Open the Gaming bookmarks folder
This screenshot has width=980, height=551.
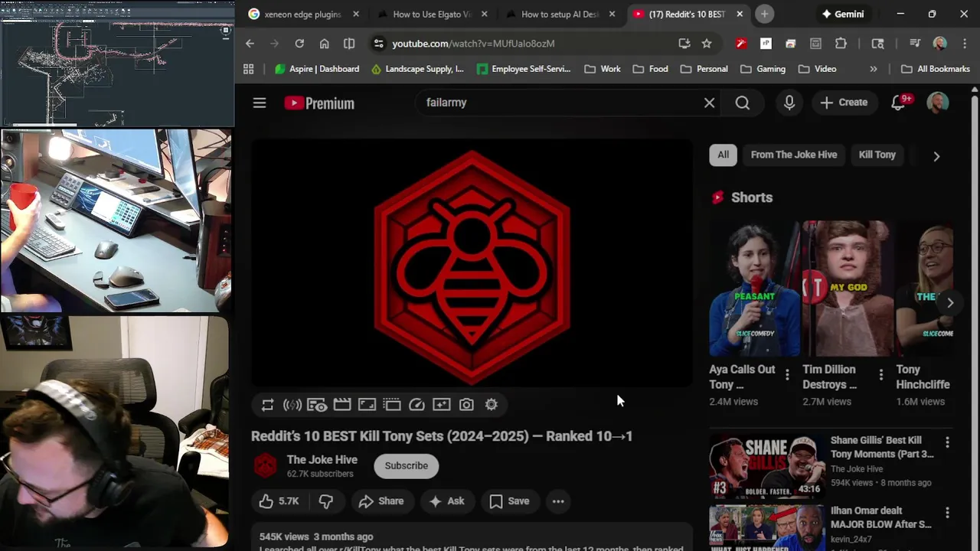(x=763, y=69)
